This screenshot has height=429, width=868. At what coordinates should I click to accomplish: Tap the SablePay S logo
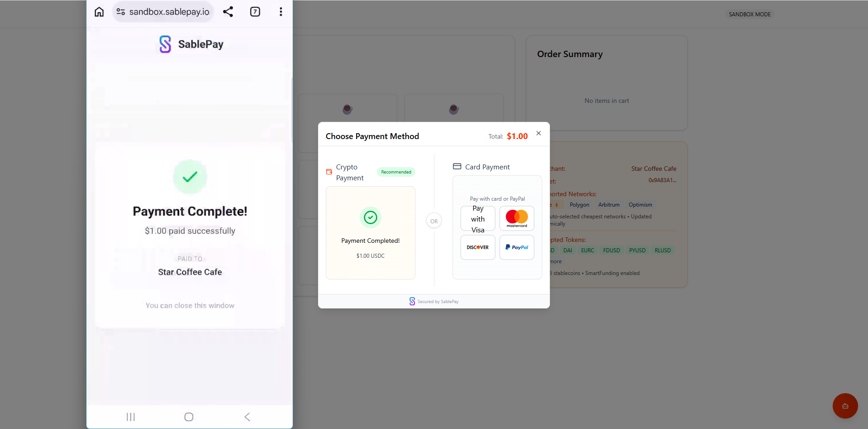point(165,44)
